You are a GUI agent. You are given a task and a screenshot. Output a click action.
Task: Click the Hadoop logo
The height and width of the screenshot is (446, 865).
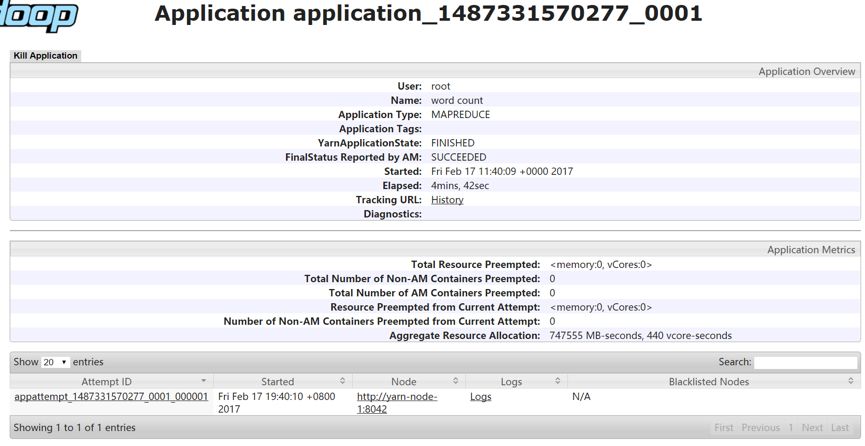[x=39, y=15]
